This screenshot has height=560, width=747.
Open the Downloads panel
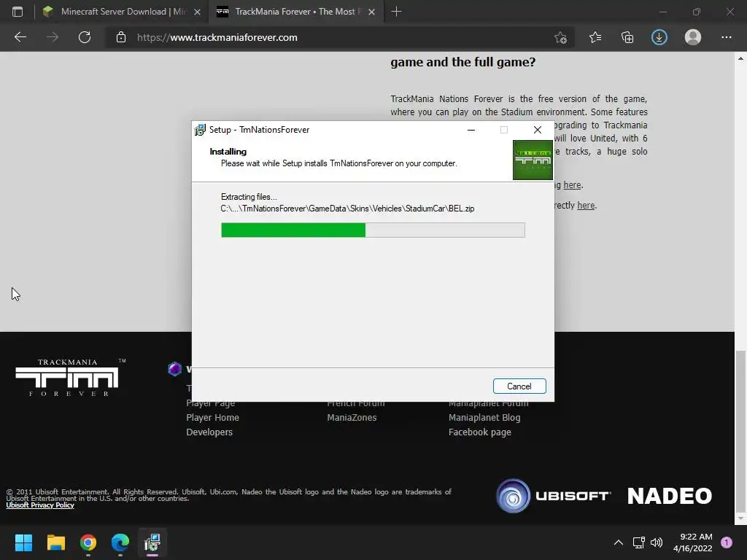659,37
